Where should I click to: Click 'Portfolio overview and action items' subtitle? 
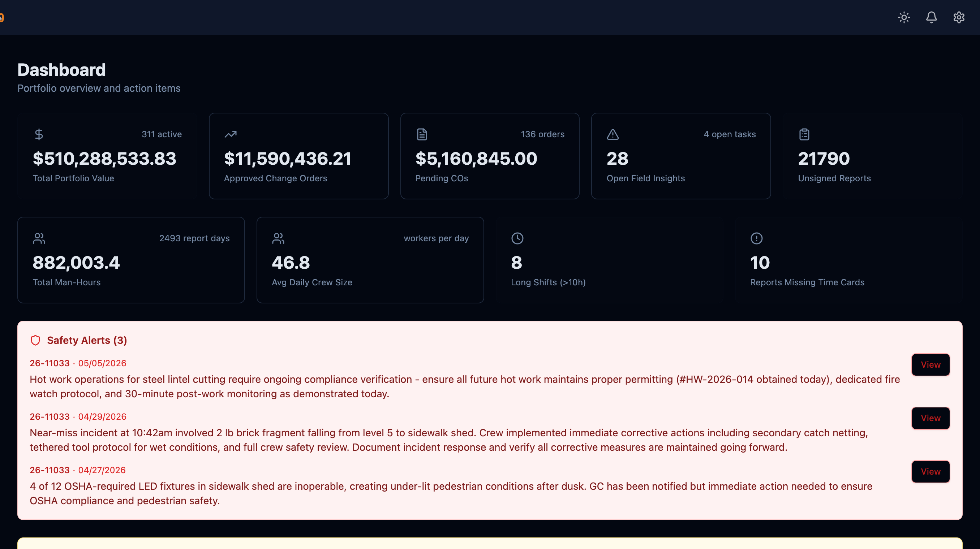point(99,88)
